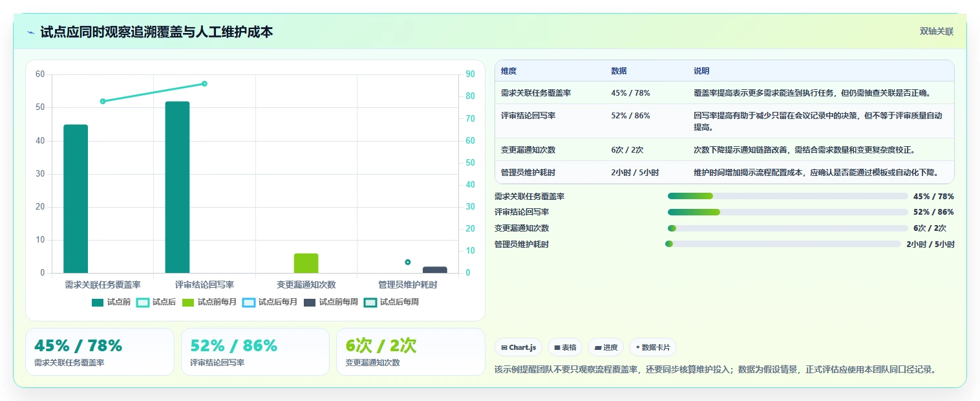980x401 pixels.
Task: Click the 管理员维护耗时 x-axis label
Action: click(408, 285)
